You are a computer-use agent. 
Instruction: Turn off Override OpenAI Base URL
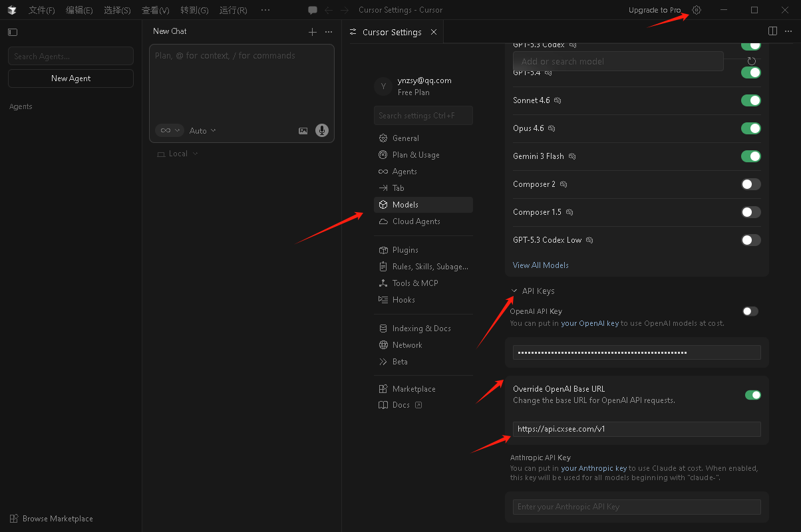(752, 395)
